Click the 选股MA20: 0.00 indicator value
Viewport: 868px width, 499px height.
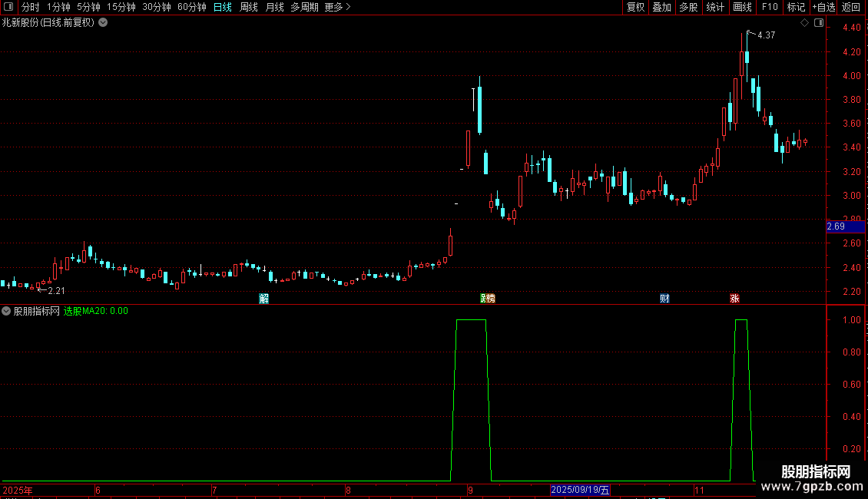coord(96,311)
